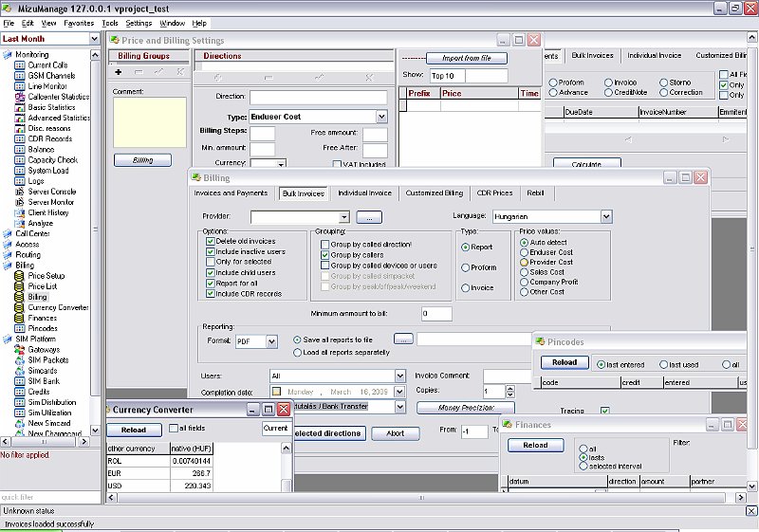This screenshot has height=532, width=759.
Task: Select Enduser Cost price value radio
Action: (524, 252)
